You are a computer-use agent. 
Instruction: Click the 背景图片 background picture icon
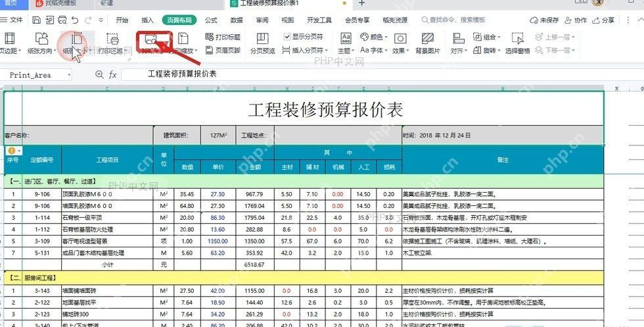click(x=428, y=39)
